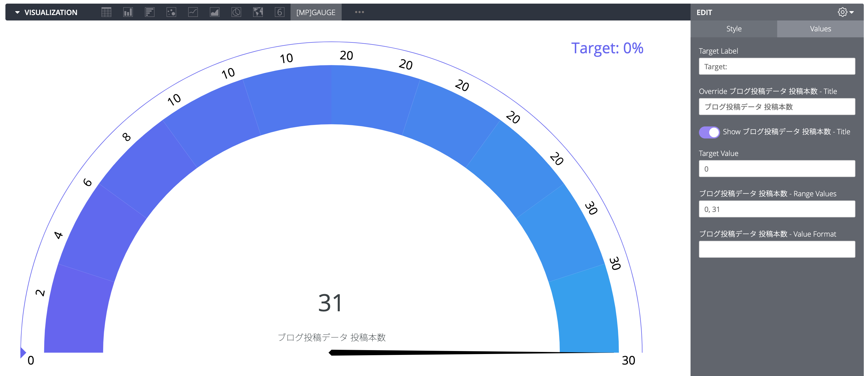Pick the area chart visualization
Image resolution: width=868 pixels, height=376 pixels.
214,12
